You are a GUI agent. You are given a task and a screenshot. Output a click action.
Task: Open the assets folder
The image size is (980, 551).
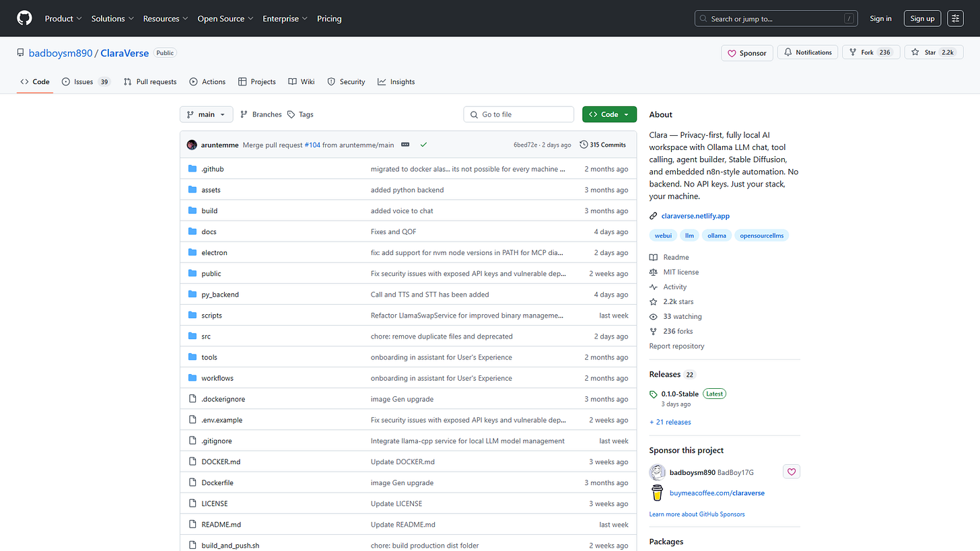[x=211, y=190]
